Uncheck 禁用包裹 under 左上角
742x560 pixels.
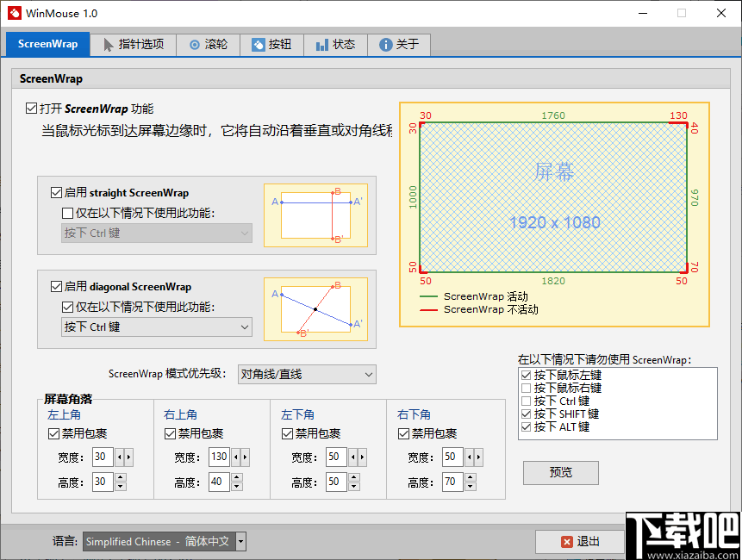point(53,433)
